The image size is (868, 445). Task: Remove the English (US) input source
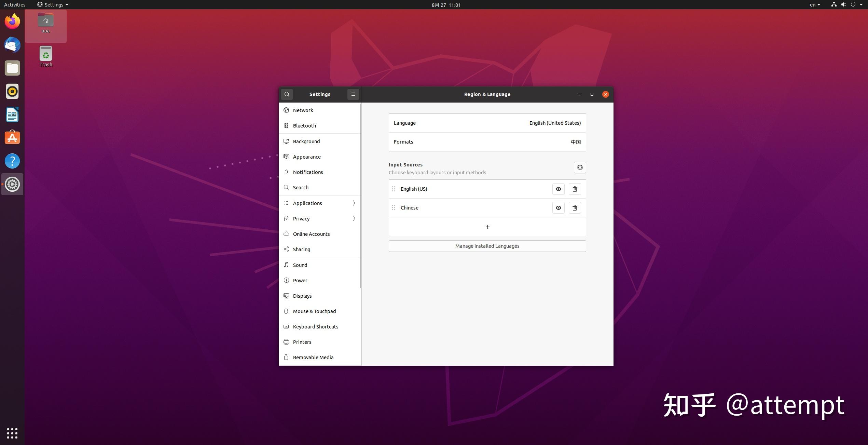point(575,189)
